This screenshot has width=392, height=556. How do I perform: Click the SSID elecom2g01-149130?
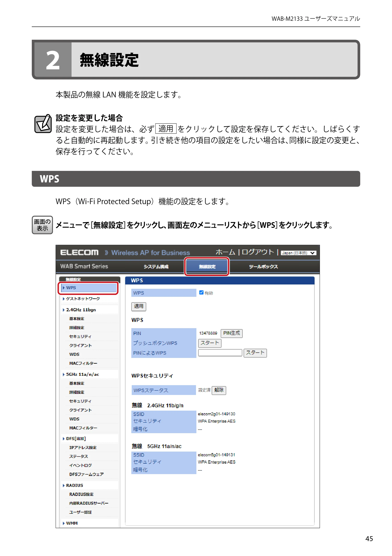216,414
